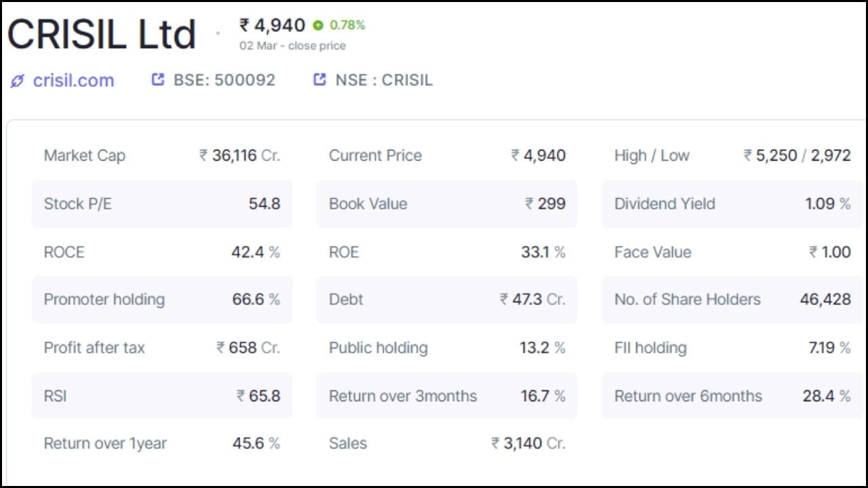The width and height of the screenshot is (868, 488).
Task: Click the website globe icon beside crisil.com
Action: 16,80
